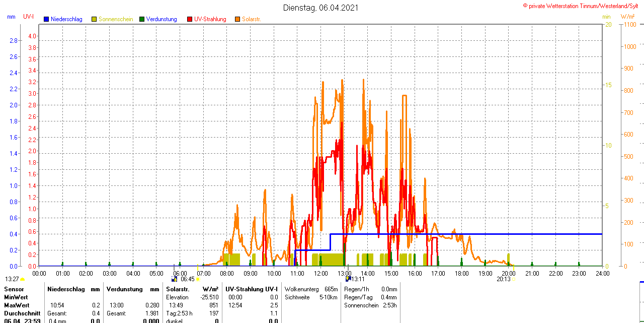The height and width of the screenshot is (323, 644).
Task: Click the yellow Sonnenschein legend color box
Action: [x=94, y=19]
